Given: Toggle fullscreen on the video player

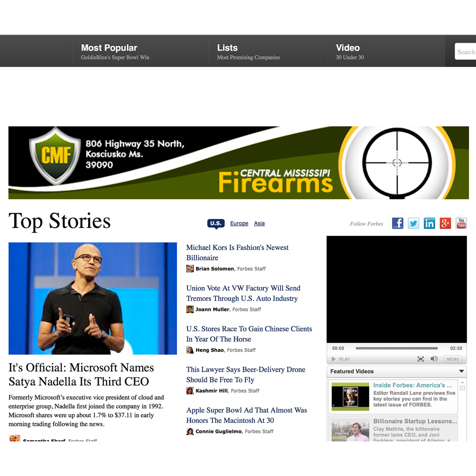Looking at the screenshot, I should (420, 359).
